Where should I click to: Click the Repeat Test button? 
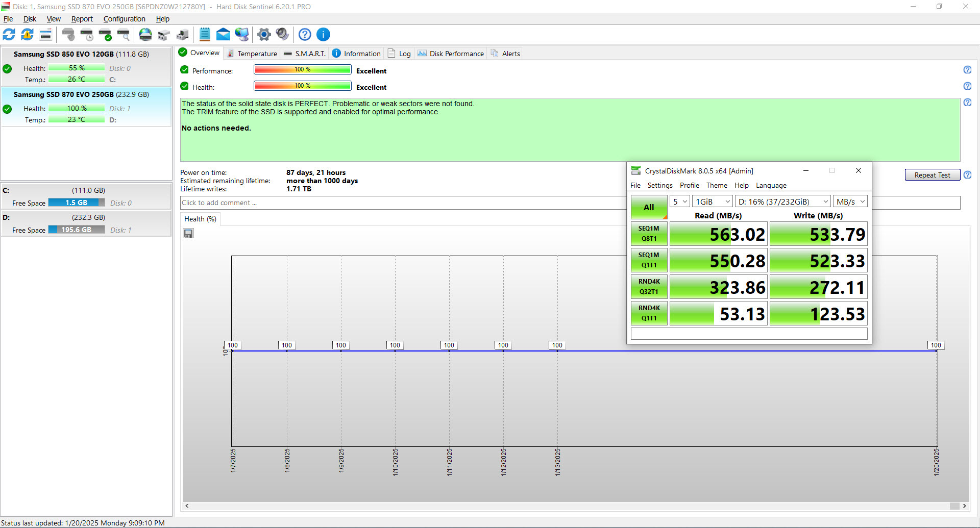(933, 175)
